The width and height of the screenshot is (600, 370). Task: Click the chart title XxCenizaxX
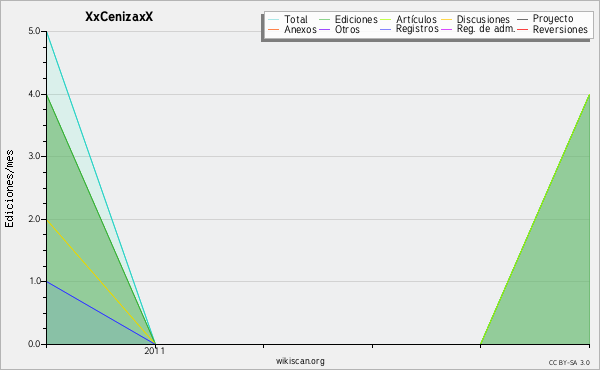[x=119, y=17]
